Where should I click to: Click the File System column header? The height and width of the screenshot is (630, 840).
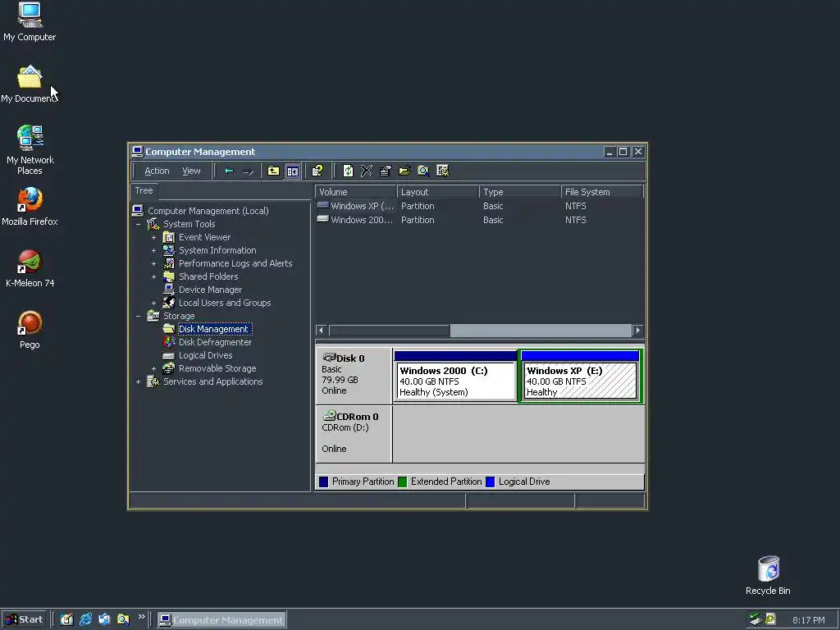tap(602, 192)
